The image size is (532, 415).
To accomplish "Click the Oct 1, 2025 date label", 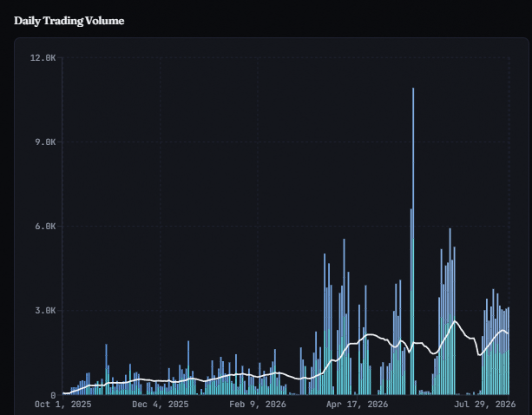I will tap(63, 405).
